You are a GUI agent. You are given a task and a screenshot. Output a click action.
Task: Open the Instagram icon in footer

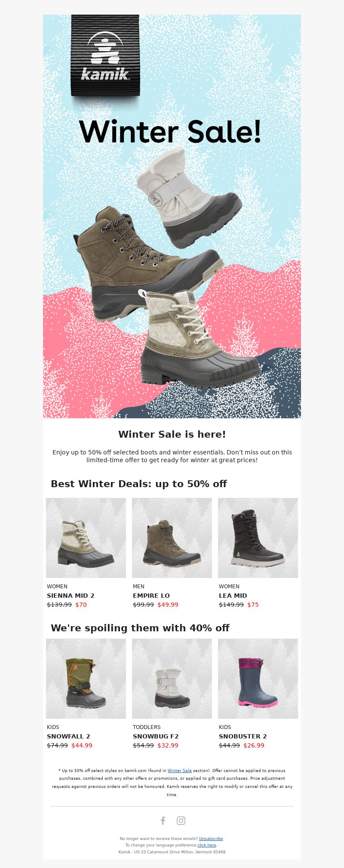click(x=181, y=820)
